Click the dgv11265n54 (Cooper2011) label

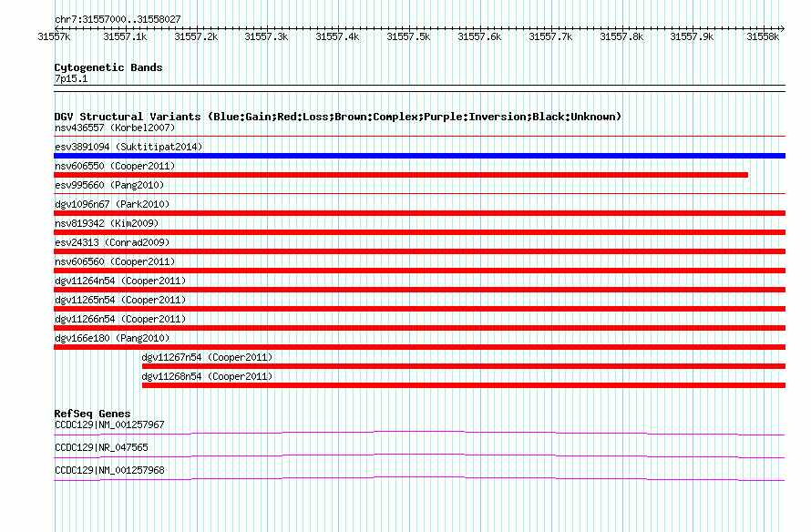point(120,300)
